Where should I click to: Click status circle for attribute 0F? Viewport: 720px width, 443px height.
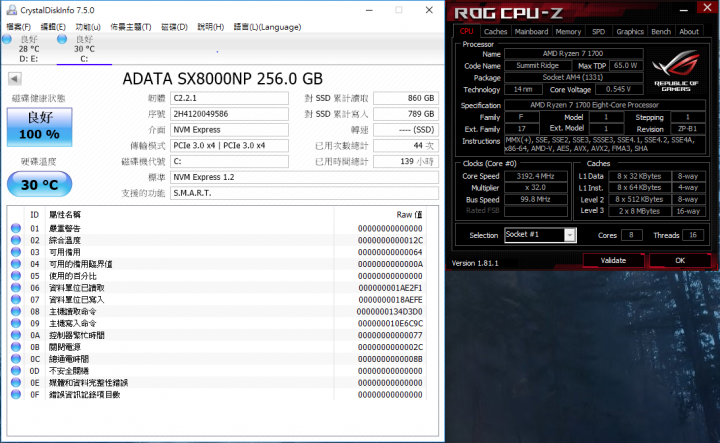pos(16,394)
